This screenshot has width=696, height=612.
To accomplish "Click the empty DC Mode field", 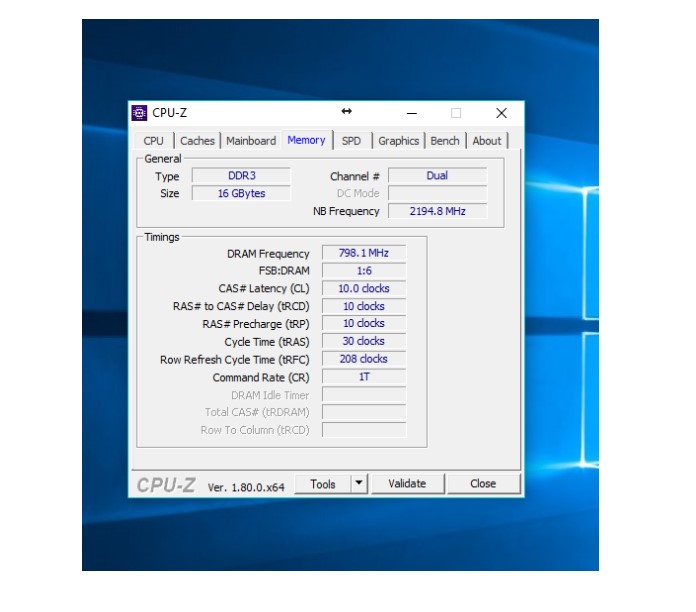I will click(x=437, y=193).
